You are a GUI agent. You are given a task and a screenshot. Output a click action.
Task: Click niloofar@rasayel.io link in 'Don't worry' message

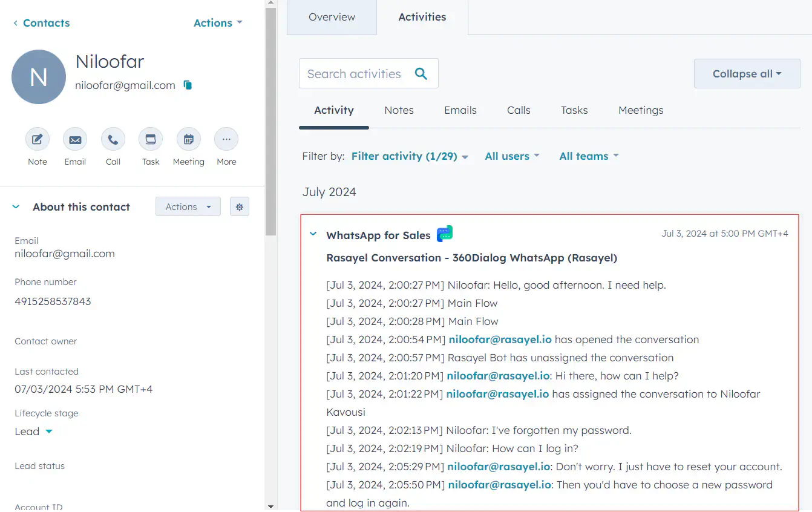(x=499, y=467)
